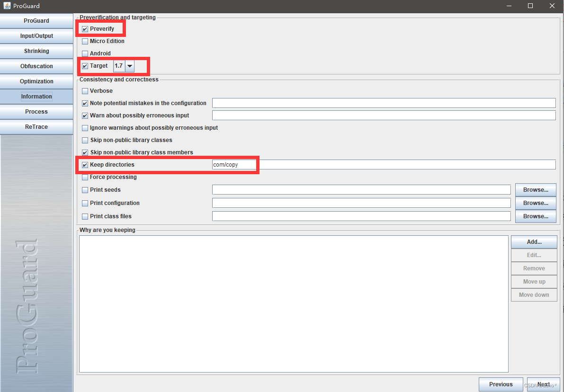The width and height of the screenshot is (564, 392).
Task: Browse for the Print seeds file
Action: [536, 190]
